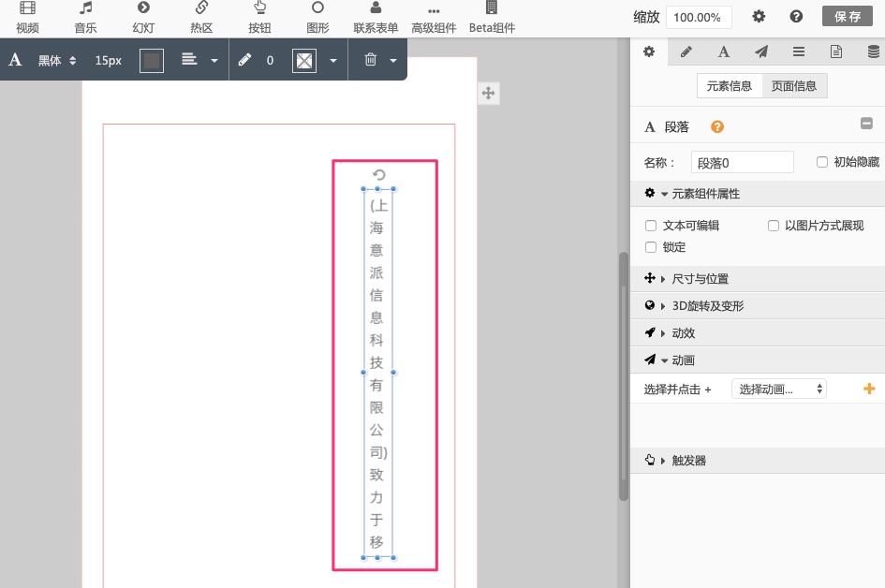
Task: Open the settings gear next to zoom
Action: (x=760, y=16)
